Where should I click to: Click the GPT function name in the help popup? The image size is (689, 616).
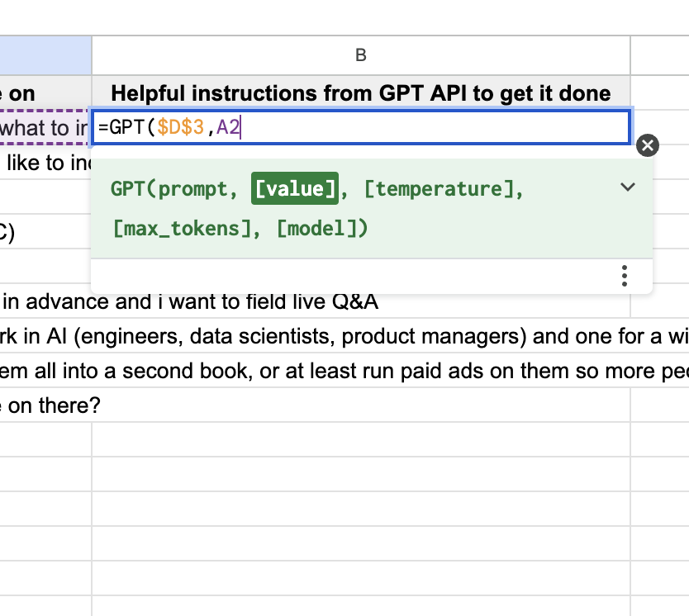click(132, 188)
